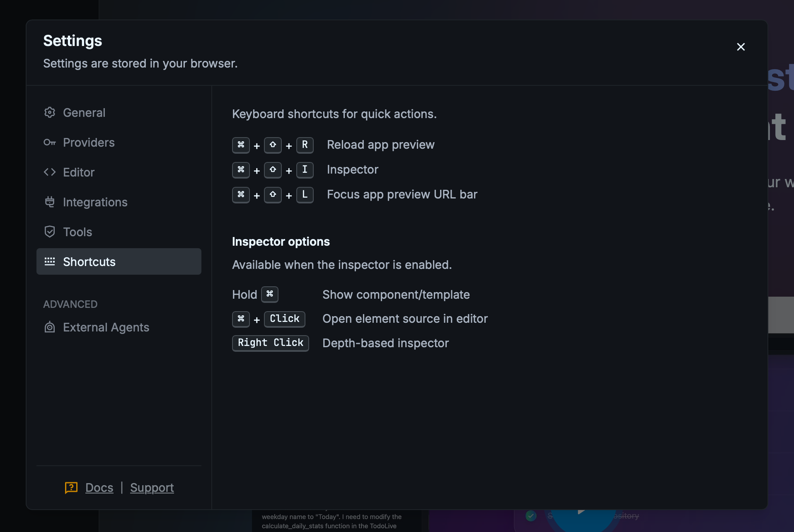Select External Agents under Advanced

coord(106,327)
